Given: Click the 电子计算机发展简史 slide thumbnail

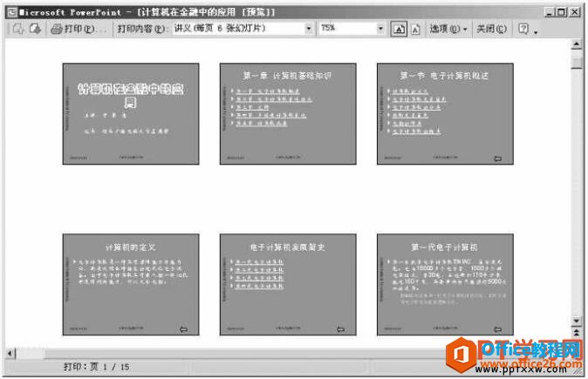Looking at the screenshot, I should point(288,285).
